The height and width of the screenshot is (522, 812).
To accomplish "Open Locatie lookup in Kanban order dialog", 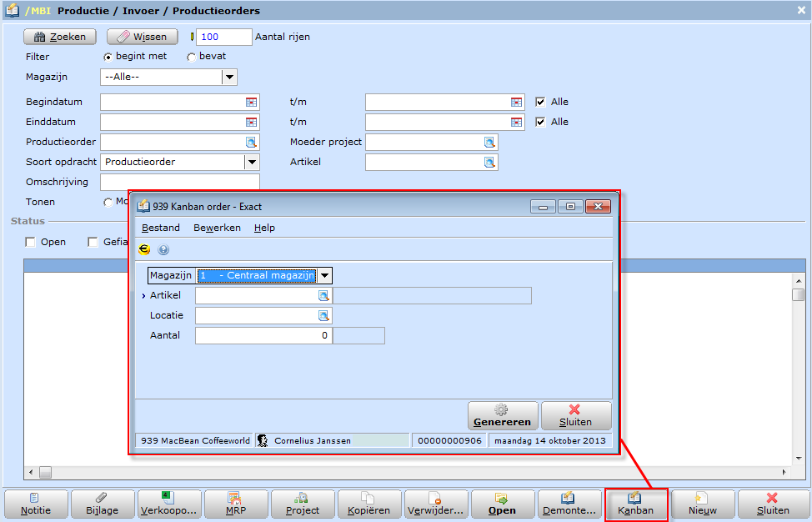I will point(323,316).
